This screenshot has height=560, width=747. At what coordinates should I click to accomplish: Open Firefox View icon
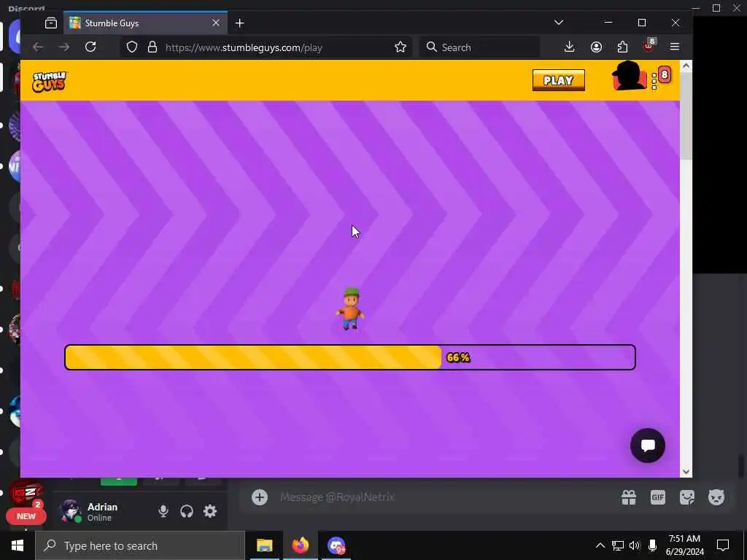[x=51, y=23]
